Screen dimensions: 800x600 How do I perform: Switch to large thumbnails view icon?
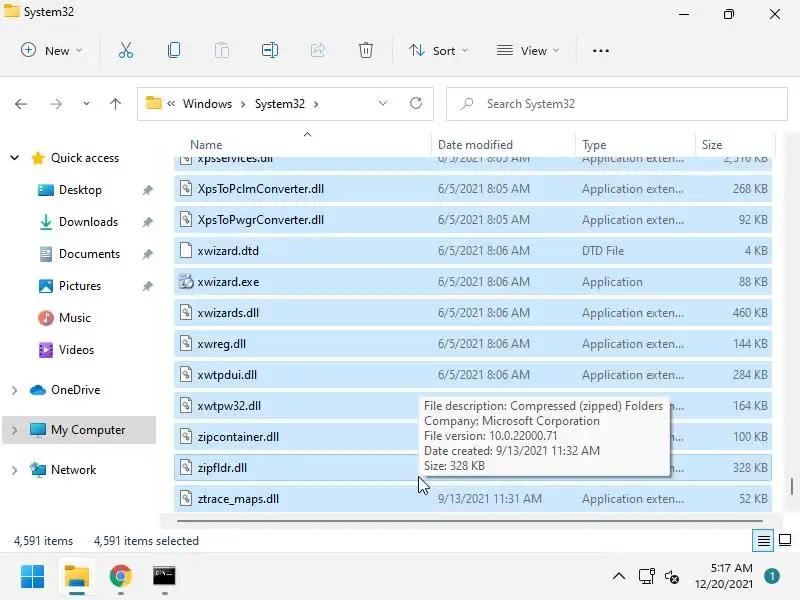coord(785,540)
